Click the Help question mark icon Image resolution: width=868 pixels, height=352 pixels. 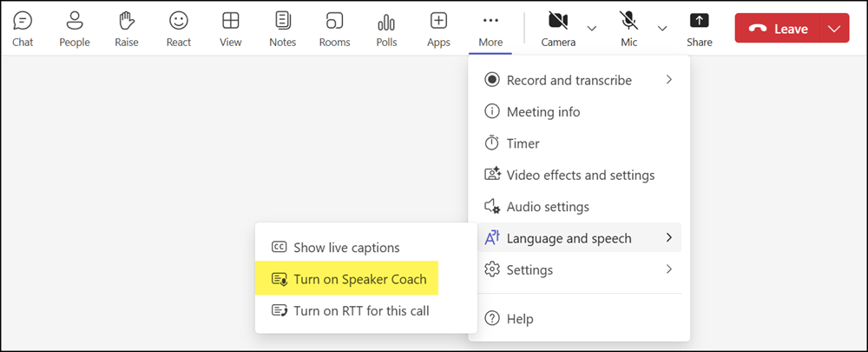pos(491,318)
